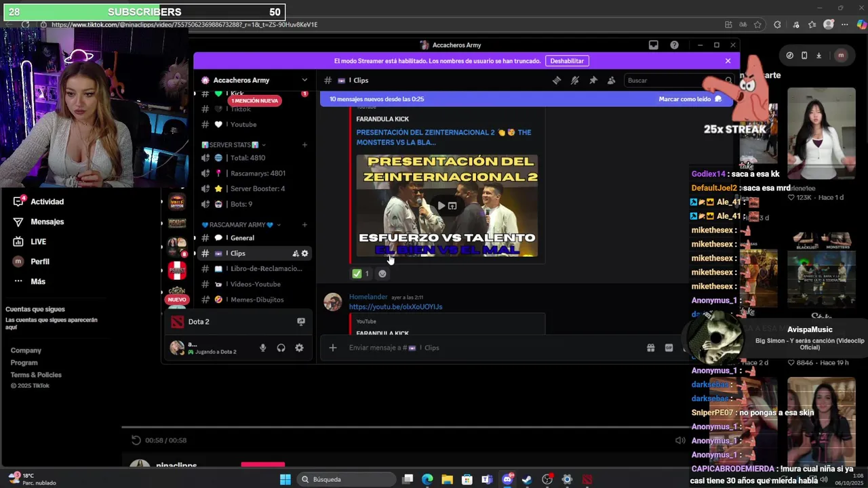The height and width of the screenshot is (488, 868).
Task: Disable Streamer mode with Deshabilitar button
Action: [567, 61]
